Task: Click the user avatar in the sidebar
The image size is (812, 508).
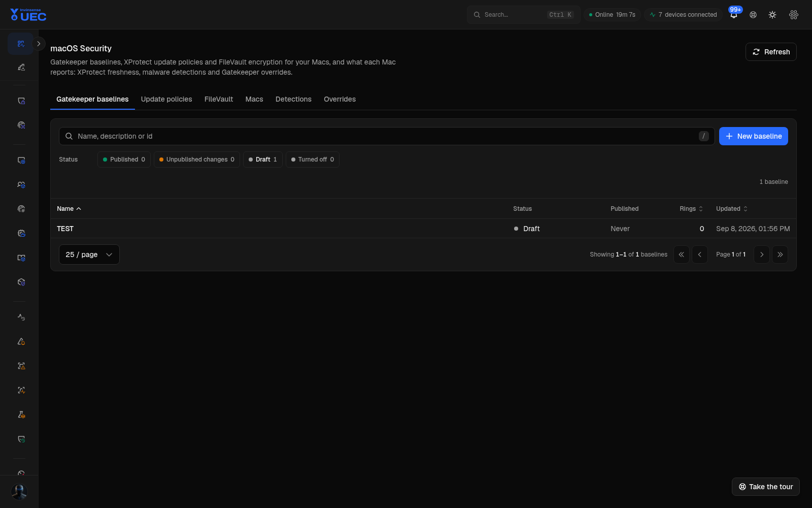Action: [19, 492]
